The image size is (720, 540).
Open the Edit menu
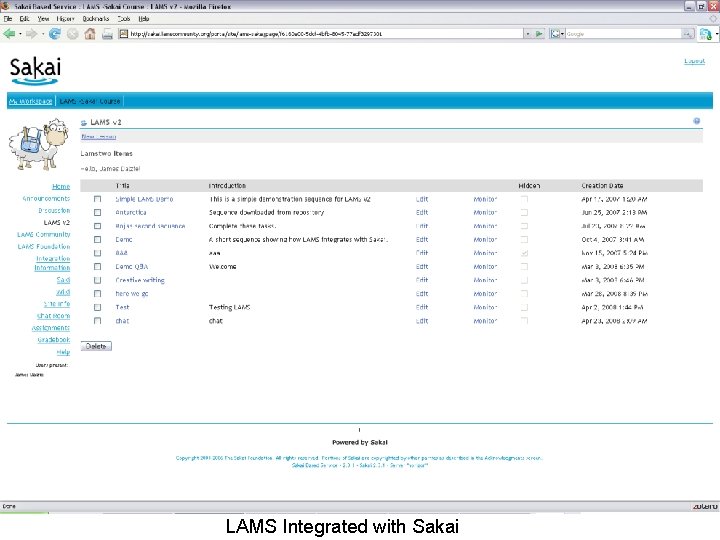coord(24,19)
